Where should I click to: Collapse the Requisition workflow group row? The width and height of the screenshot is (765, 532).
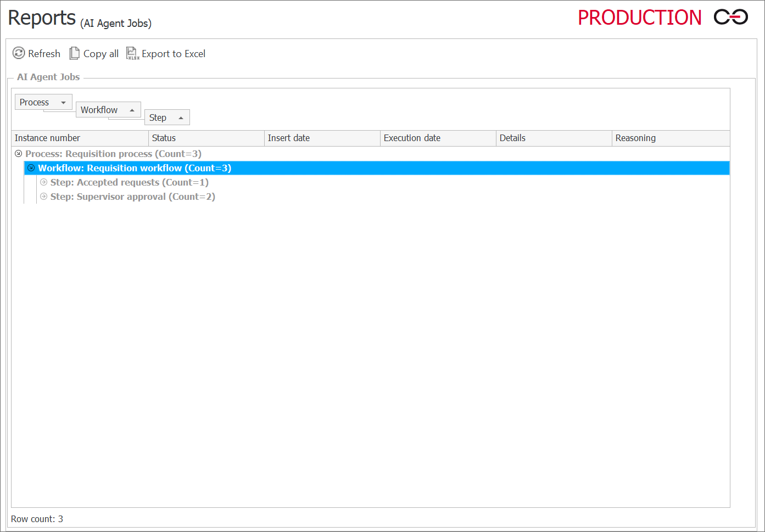(x=31, y=168)
